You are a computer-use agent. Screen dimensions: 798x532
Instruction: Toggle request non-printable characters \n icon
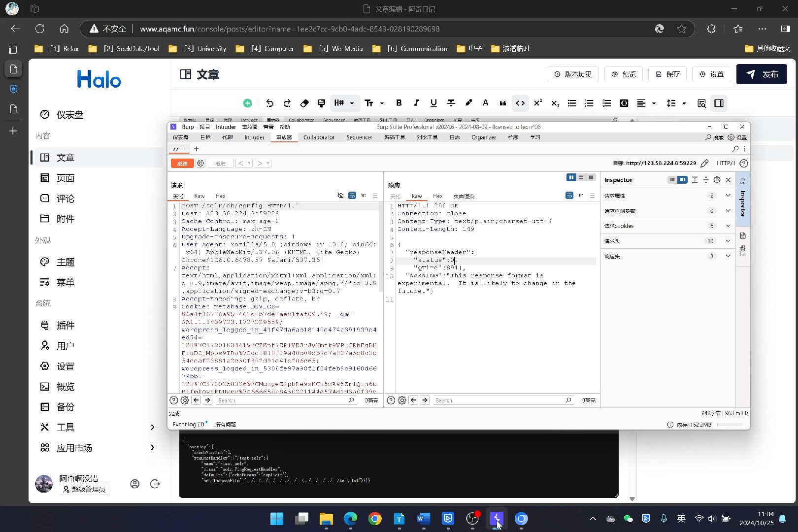(x=364, y=196)
